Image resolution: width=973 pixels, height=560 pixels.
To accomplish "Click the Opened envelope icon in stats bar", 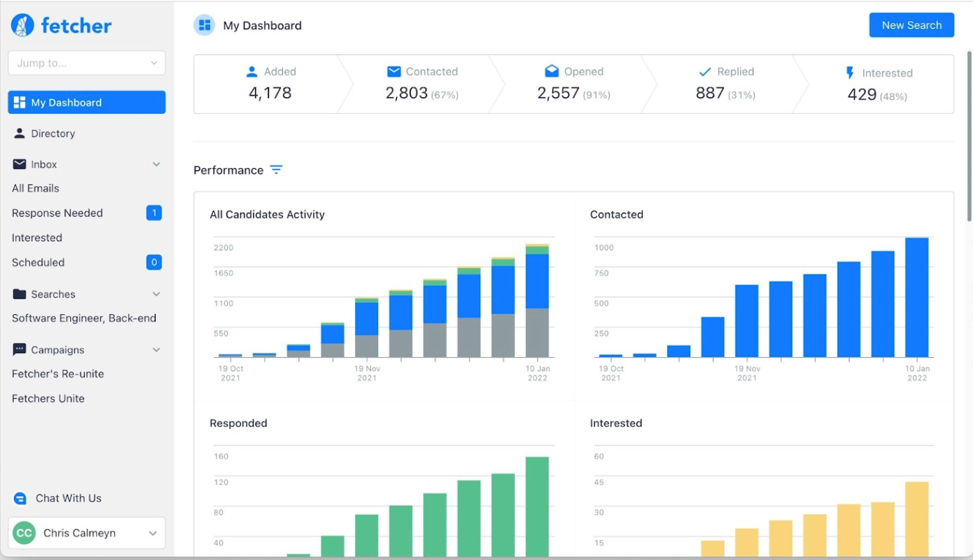I will pos(552,72).
